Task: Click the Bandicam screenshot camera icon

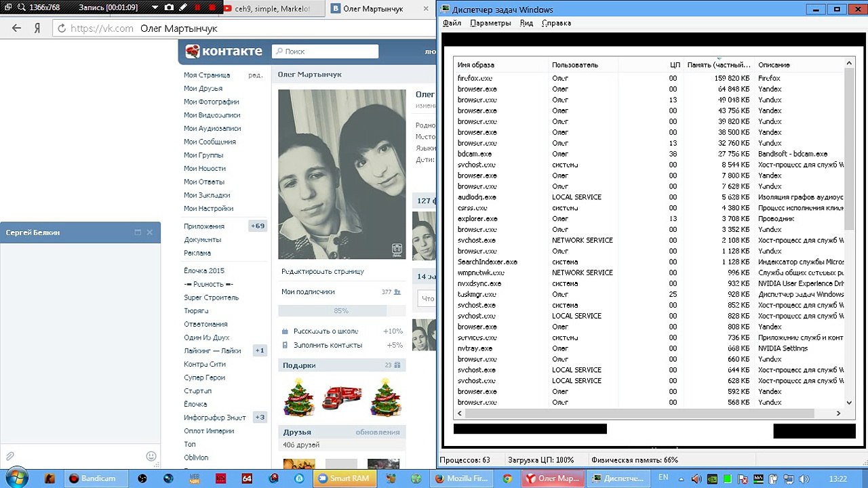Action: pyautogui.click(x=169, y=7)
